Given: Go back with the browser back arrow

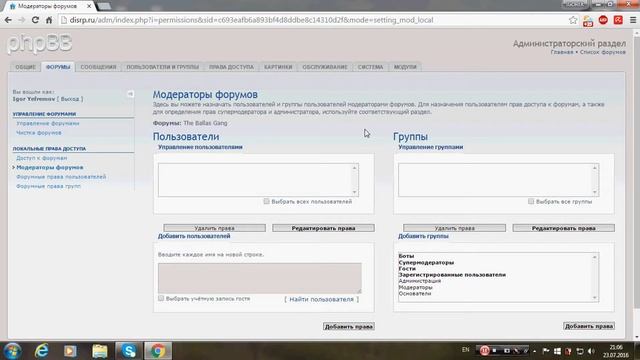Looking at the screenshot, I should (8, 20).
